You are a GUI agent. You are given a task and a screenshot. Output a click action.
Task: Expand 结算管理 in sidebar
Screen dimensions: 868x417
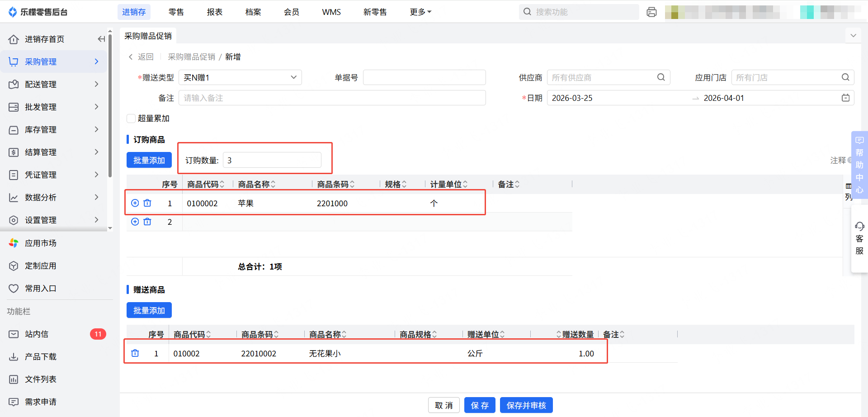click(x=54, y=152)
